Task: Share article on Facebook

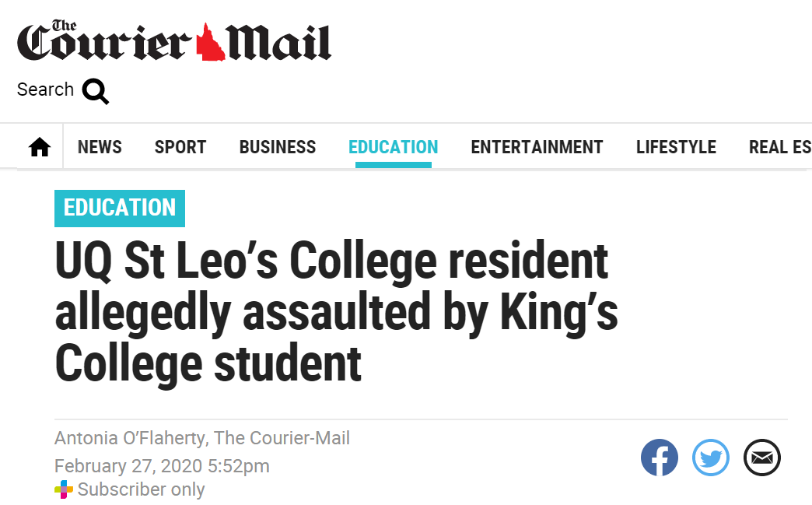Action: click(x=660, y=458)
